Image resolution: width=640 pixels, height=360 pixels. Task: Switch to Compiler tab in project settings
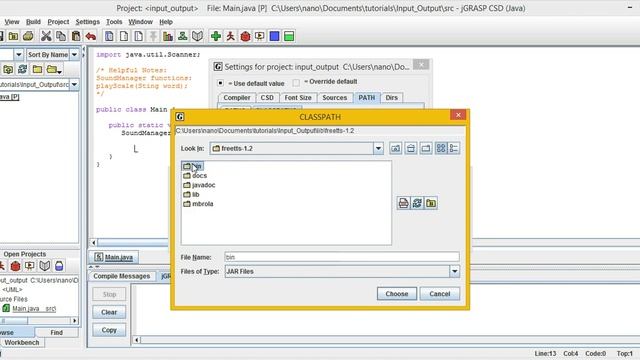237,98
